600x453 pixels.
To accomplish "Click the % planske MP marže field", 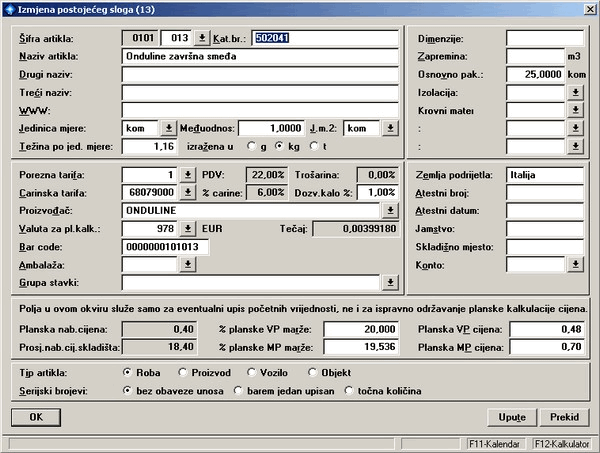I will pyautogui.click(x=361, y=347).
